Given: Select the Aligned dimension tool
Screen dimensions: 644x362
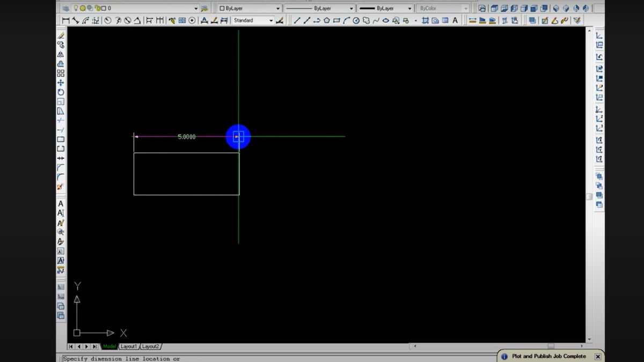Looking at the screenshot, I should point(75,20).
